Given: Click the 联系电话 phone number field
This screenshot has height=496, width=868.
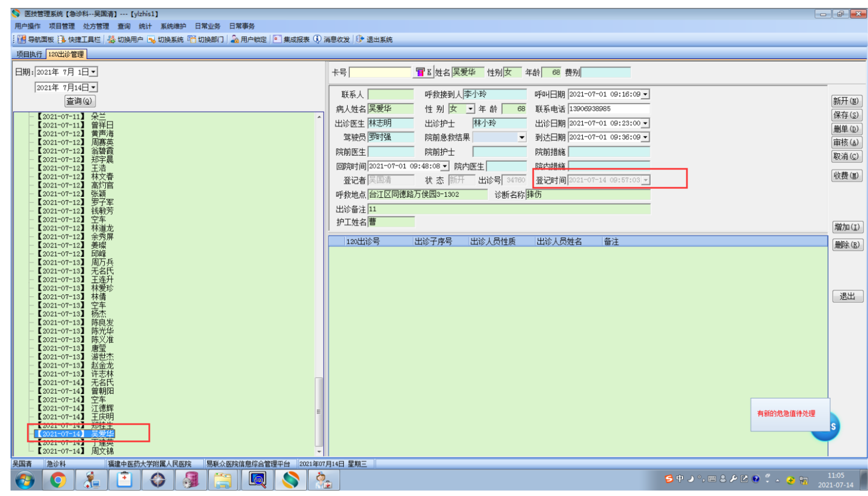Looking at the screenshot, I should tap(609, 109).
